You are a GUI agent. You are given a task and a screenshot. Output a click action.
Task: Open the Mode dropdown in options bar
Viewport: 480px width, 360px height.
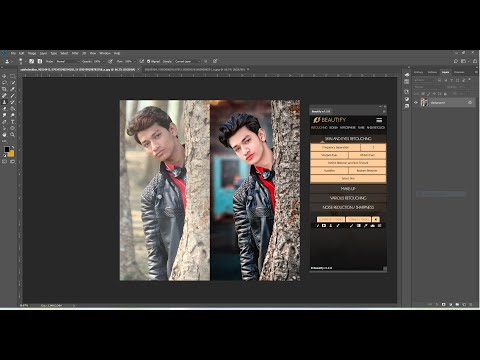[68, 61]
